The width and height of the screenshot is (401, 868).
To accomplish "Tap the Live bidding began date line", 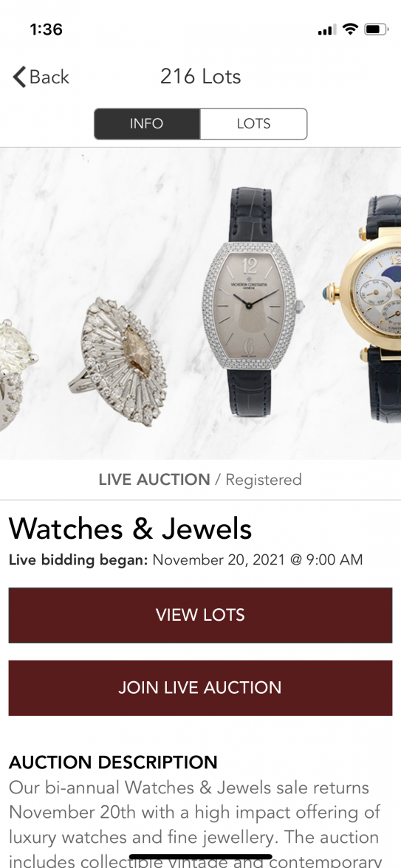I will [185, 559].
